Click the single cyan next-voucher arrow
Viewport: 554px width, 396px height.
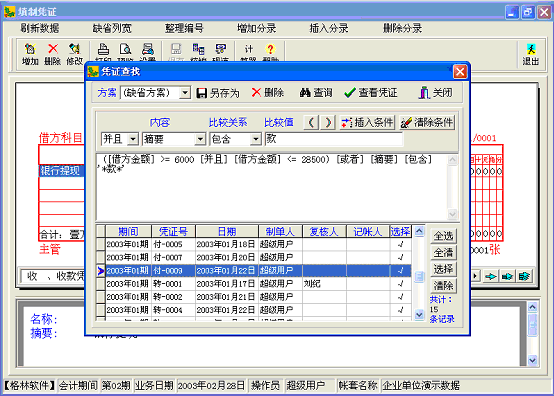(490, 276)
